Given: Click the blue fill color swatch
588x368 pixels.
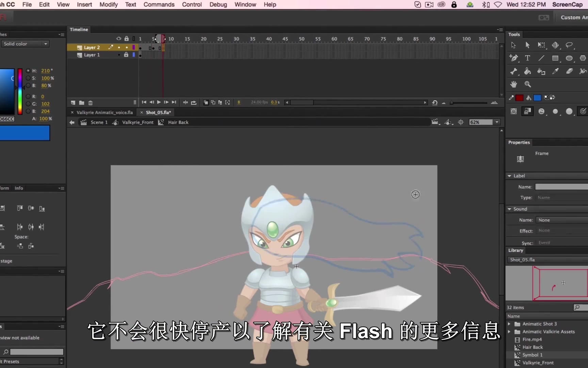Looking at the screenshot, I should (x=537, y=98).
